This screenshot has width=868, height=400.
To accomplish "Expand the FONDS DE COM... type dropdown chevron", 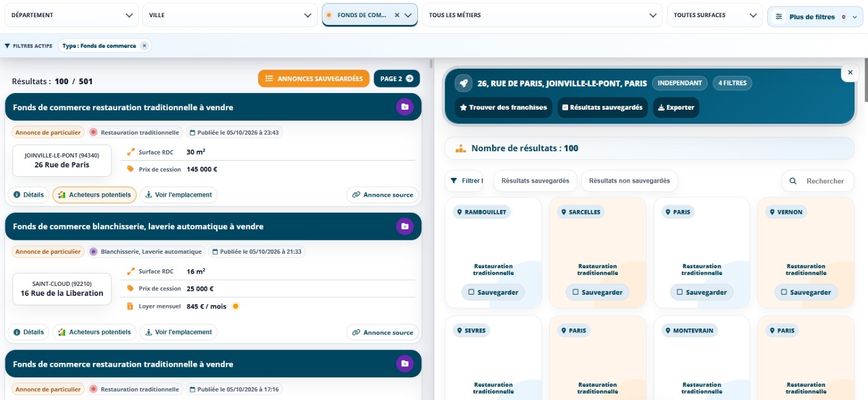I will click(409, 16).
